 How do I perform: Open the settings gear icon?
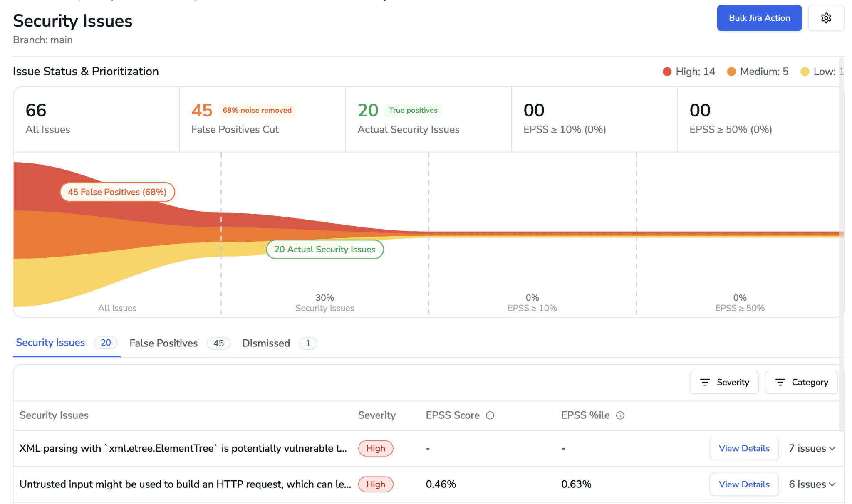[826, 18]
